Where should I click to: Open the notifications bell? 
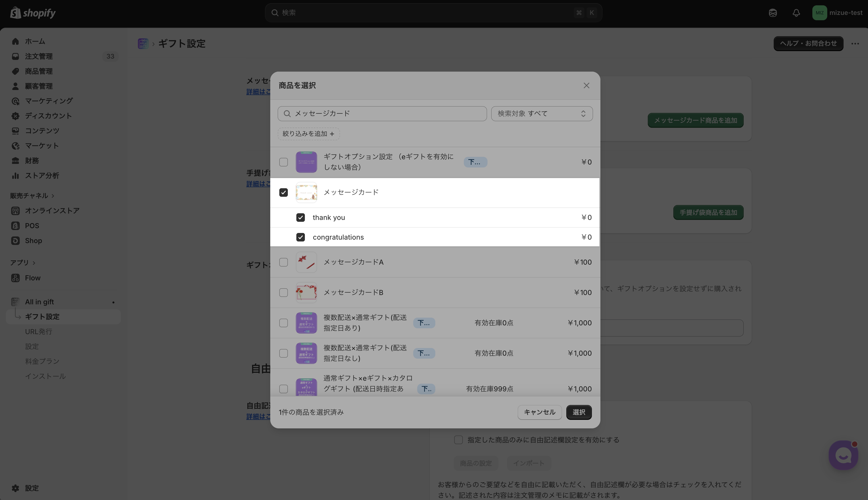(x=796, y=13)
